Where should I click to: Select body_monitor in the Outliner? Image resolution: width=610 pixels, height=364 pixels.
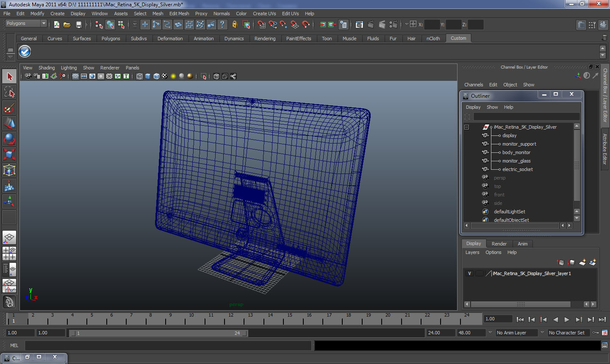coord(516,152)
